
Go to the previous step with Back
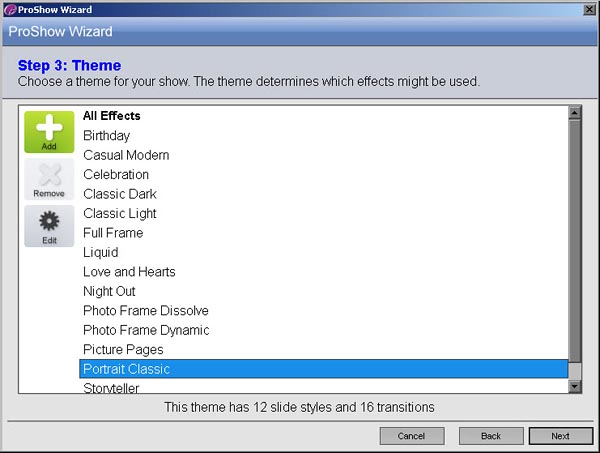click(x=491, y=436)
